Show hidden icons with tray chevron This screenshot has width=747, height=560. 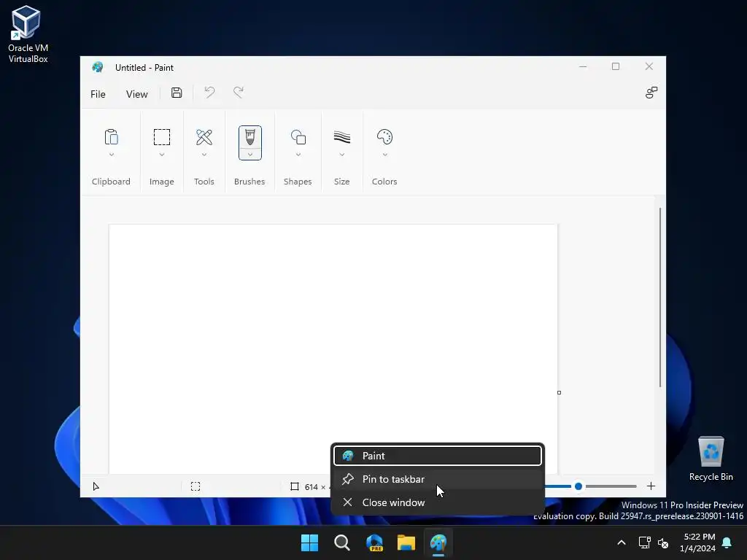(622, 542)
